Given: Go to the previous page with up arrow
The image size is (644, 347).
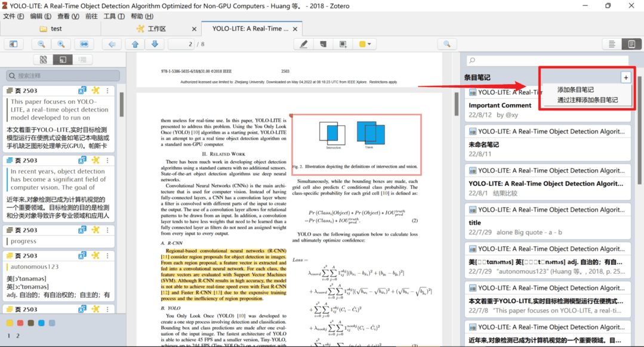Looking at the screenshot, I should click(135, 44).
